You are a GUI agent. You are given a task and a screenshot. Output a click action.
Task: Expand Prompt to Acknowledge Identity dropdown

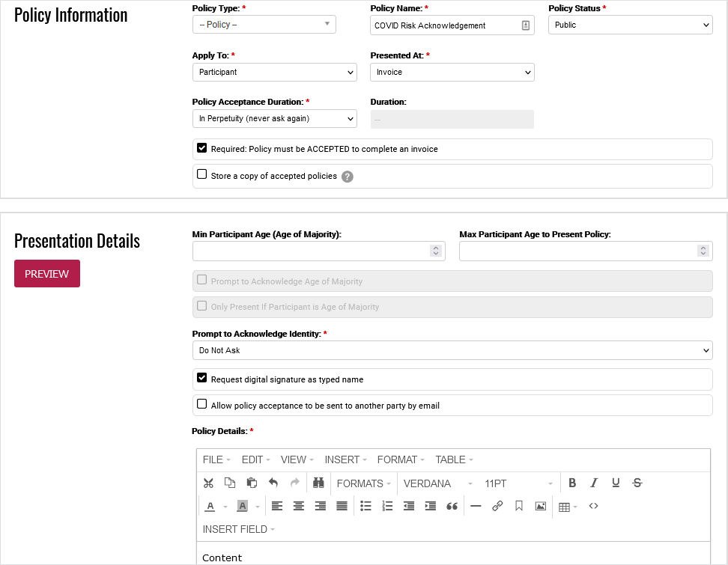click(x=452, y=350)
